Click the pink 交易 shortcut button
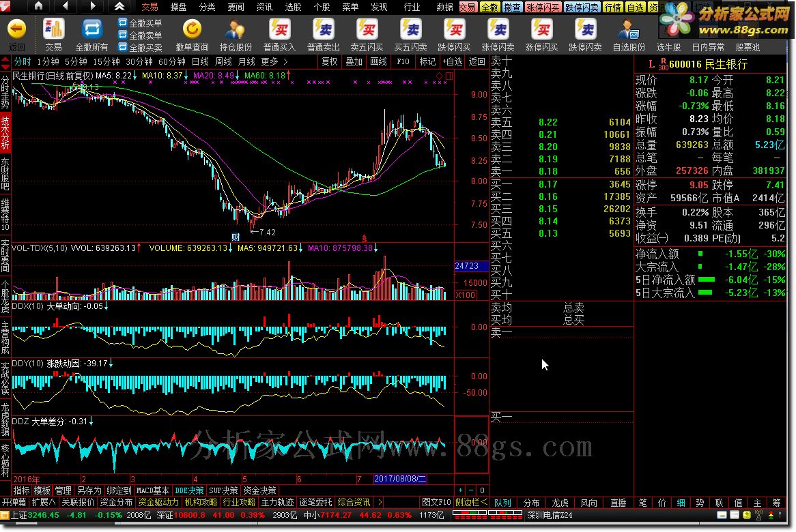 tap(468, 7)
